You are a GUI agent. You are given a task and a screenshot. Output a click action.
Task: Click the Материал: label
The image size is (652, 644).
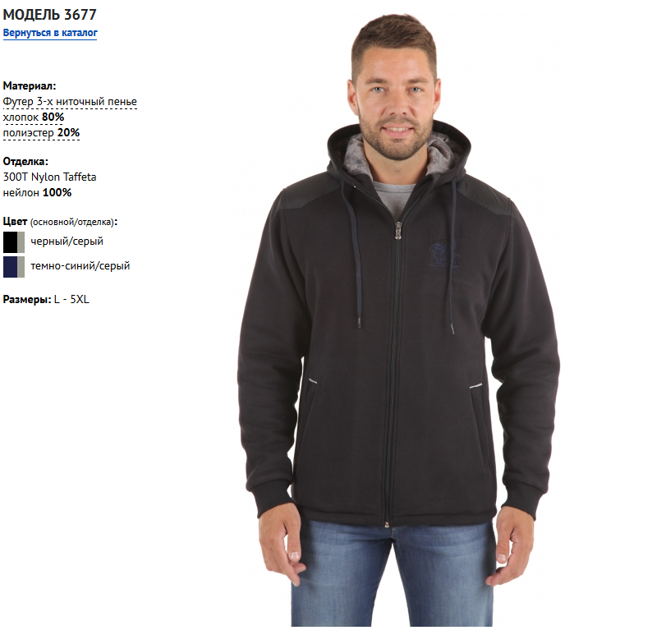pyautogui.click(x=30, y=86)
